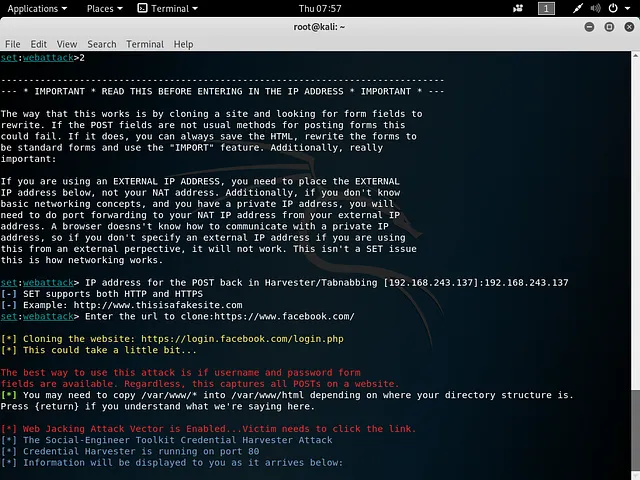
Task: Open the Edit menu
Action: 39,44
